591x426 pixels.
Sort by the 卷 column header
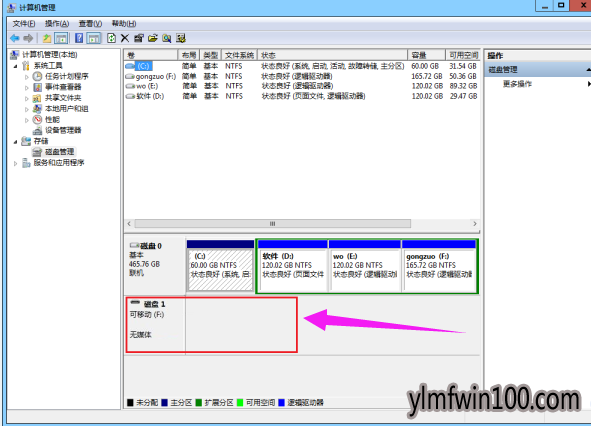click(x=151, y=55)
